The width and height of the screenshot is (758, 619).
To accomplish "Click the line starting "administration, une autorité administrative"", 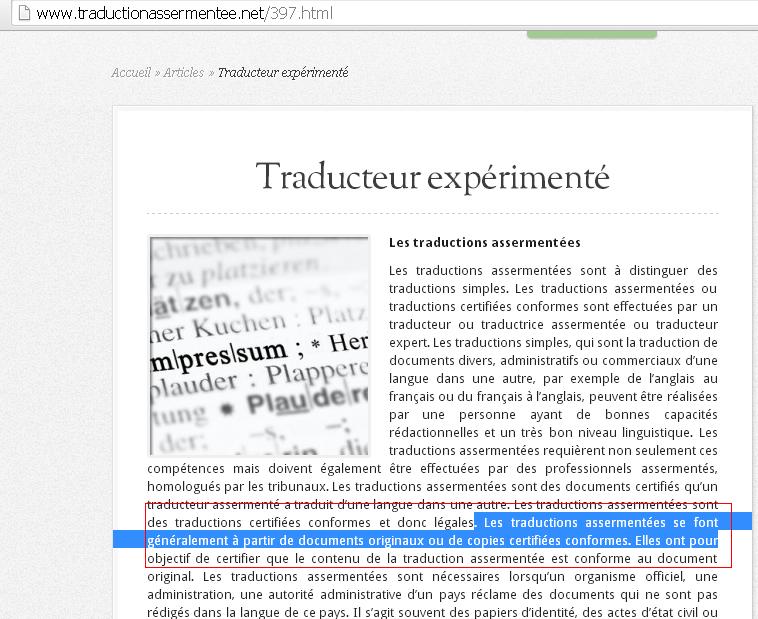I will pyautogui.click(x=432, y=595).
